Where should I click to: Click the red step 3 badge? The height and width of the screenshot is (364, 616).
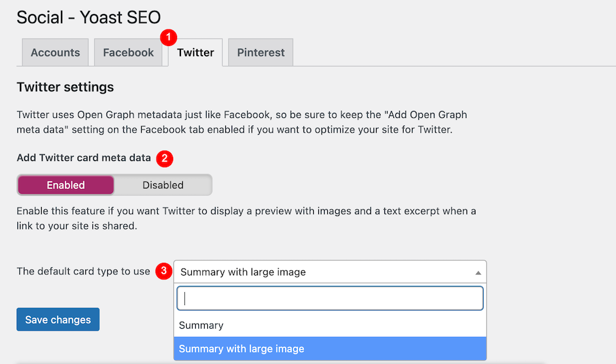pyautogui.click(x=164, y=271)
